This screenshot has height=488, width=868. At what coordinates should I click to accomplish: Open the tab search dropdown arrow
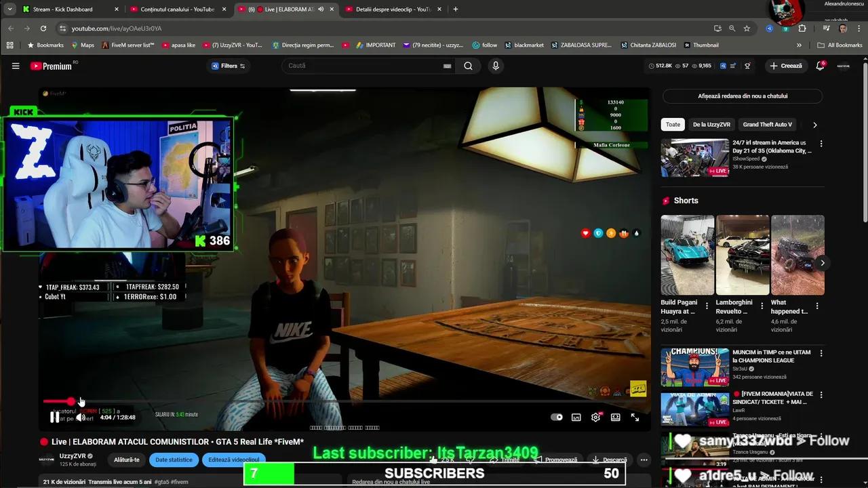pyautogui.click(x=9, y=9)
